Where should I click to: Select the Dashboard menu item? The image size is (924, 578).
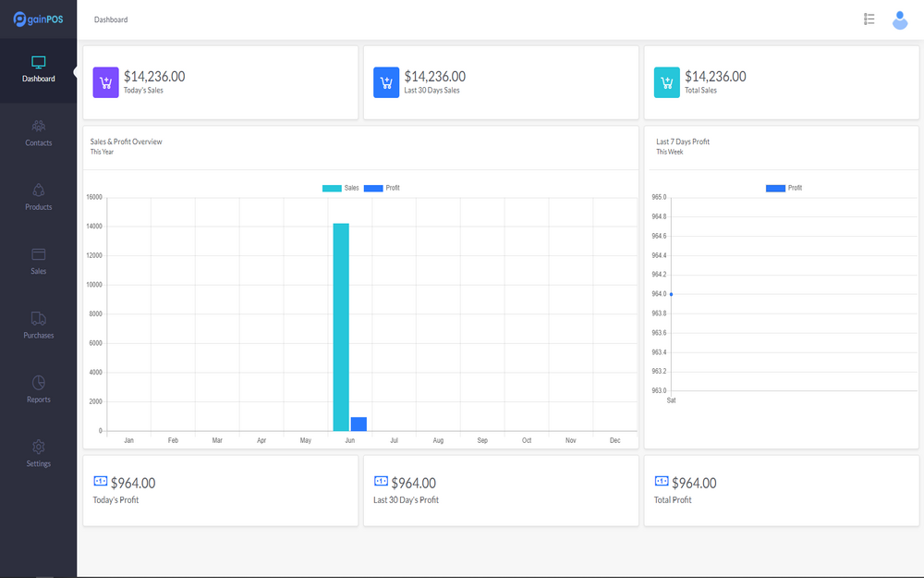click(x=39, y=68)
